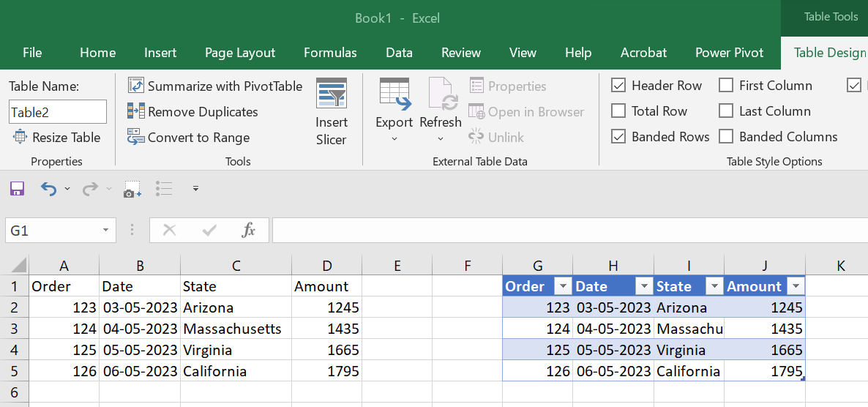Switch to the Formulas ribbon tab
The width and height of the screenshot is (868, 407).
pyautogui.click(x=330, y=53)
